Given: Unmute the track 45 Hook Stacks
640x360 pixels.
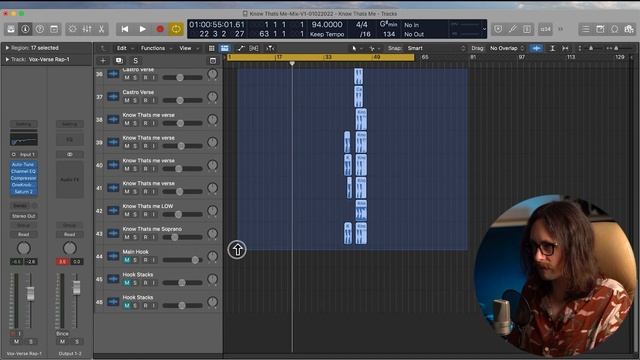Looking at the screenshot, I should [127, 283].
